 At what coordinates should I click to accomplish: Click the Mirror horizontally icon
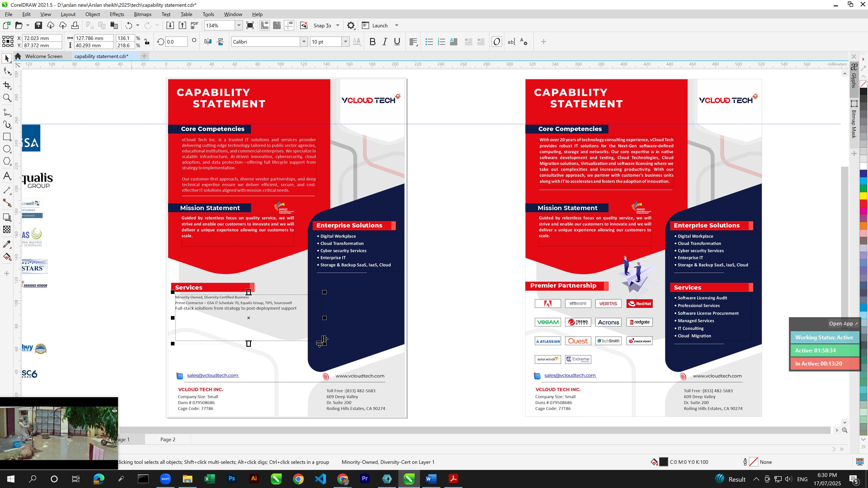click(x=208, y=42)
